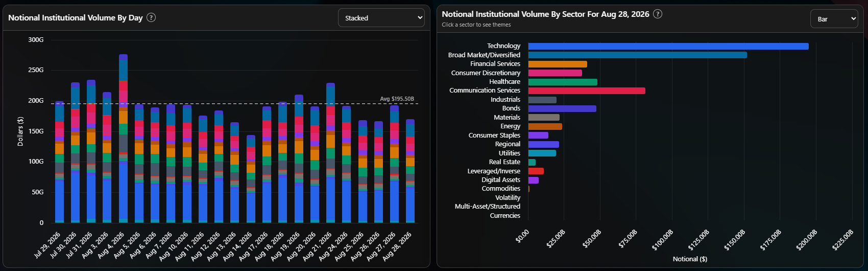Click the Communication Services bar

point(587,91)
